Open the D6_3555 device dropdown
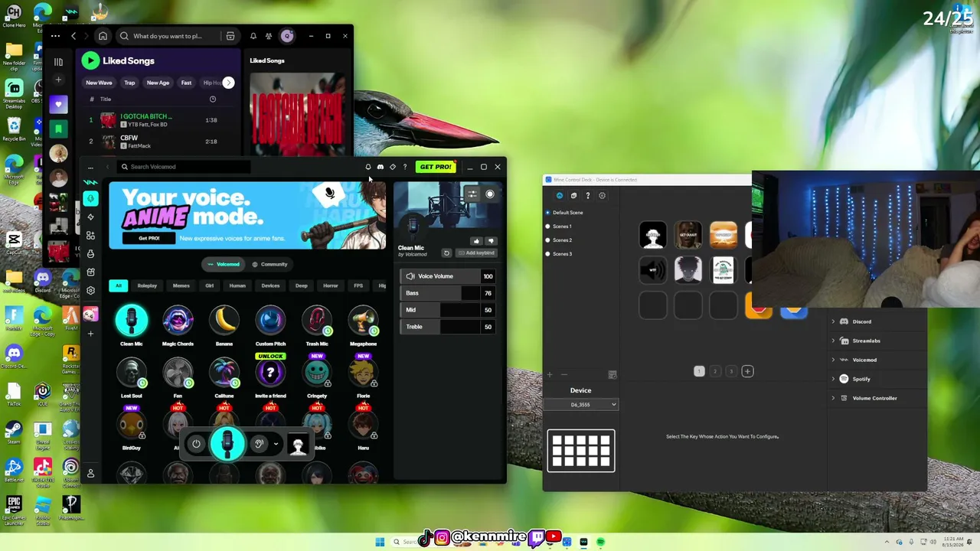 tap(581, 405)
